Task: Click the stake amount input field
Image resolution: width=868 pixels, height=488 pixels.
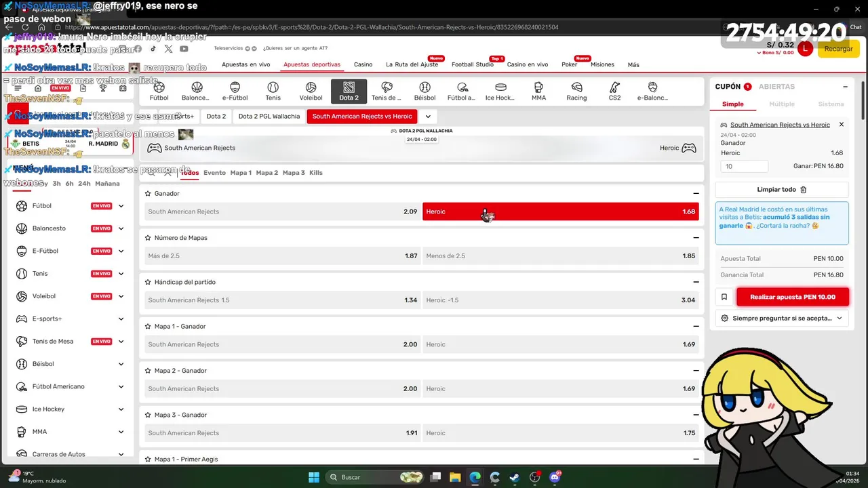Action: pyautogui.click(x=745, y=166)
